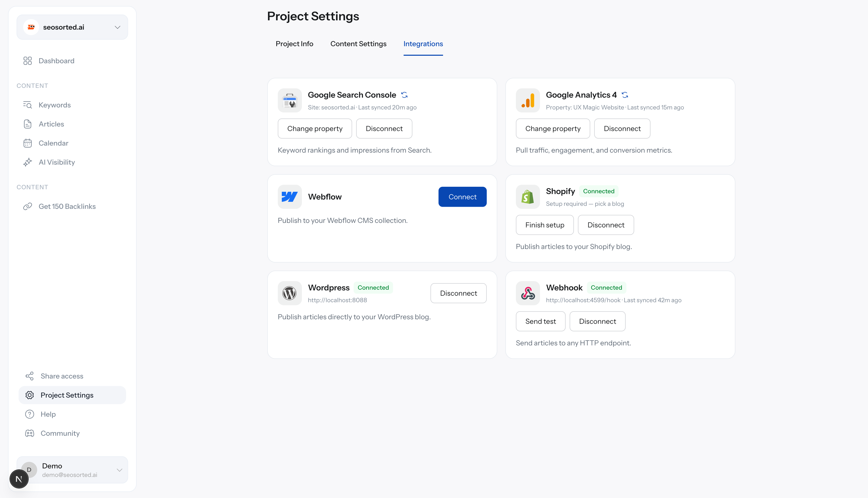Go to Keywords page
868x498 pixels.
point(72,105)
